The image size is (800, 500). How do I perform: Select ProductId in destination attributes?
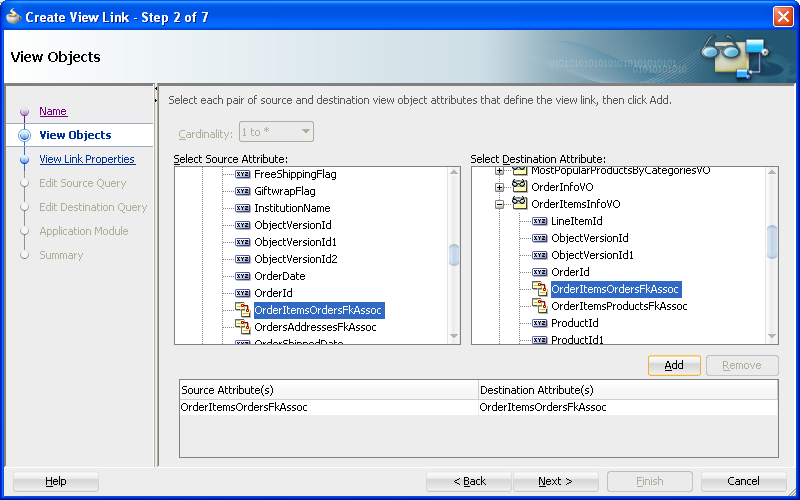[574, 323]
